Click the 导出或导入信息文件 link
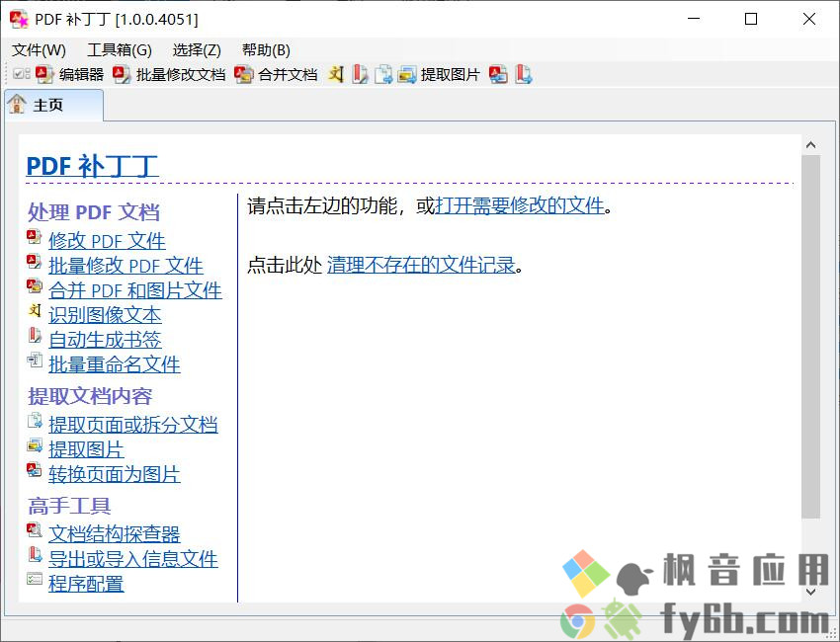The image size is (840, 642). pos(133,558)
